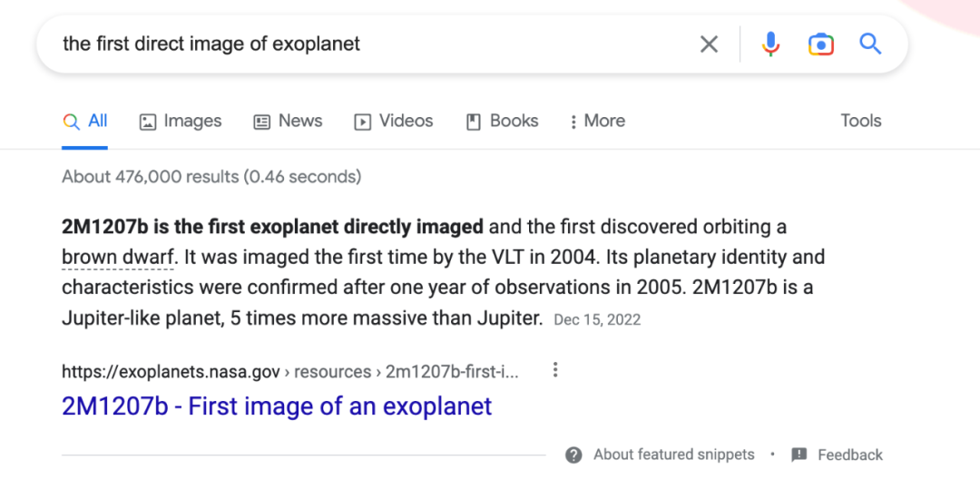Open the More search filters menu
The image size is (980, 479).
597,121
